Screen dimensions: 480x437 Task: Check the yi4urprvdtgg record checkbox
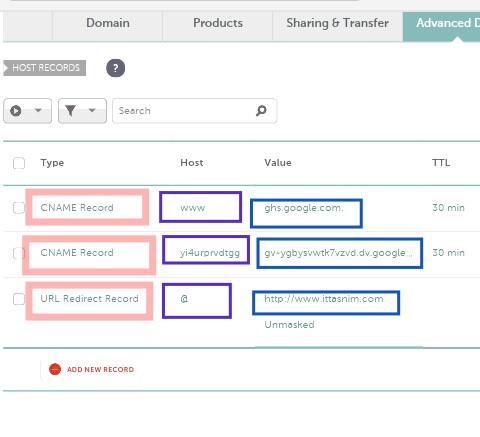coord(19,253)
